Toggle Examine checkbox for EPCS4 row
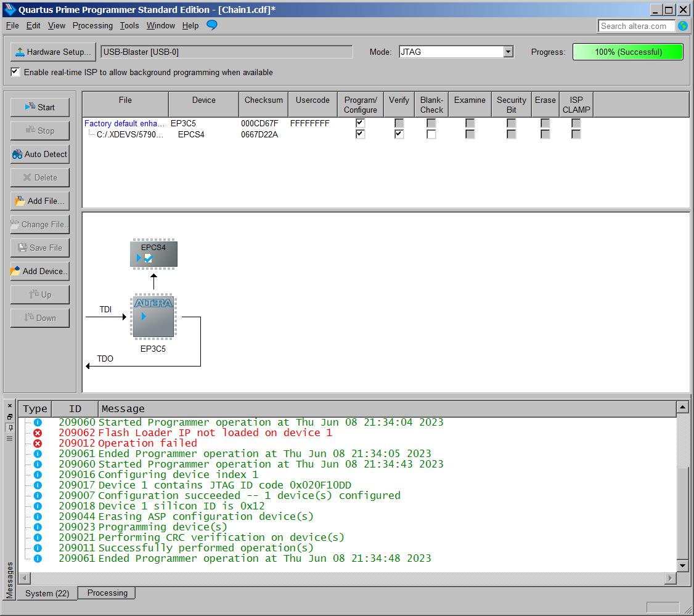The width and height of the screenshot is (694, 616). [470, 134]
